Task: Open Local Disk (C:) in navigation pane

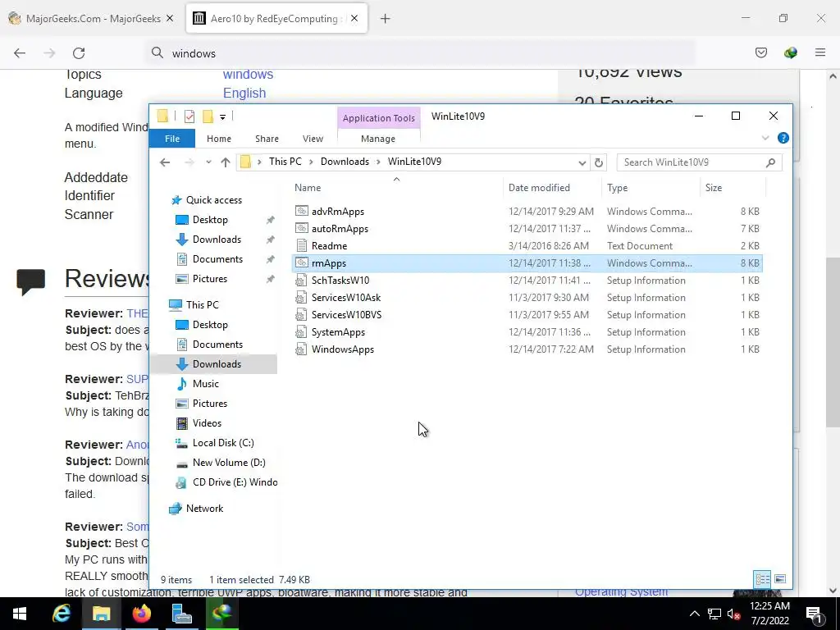Action: [x=223, y=443]
